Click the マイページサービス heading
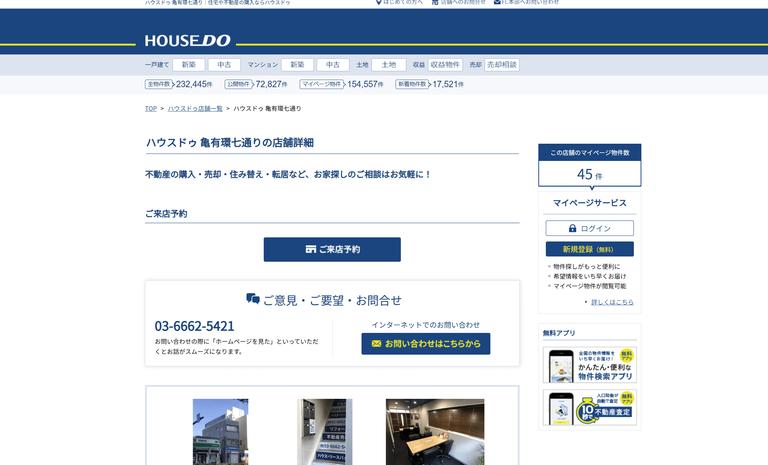Image resolution: width=768 pixels, height=465 pixels. (x=590, y=203)
